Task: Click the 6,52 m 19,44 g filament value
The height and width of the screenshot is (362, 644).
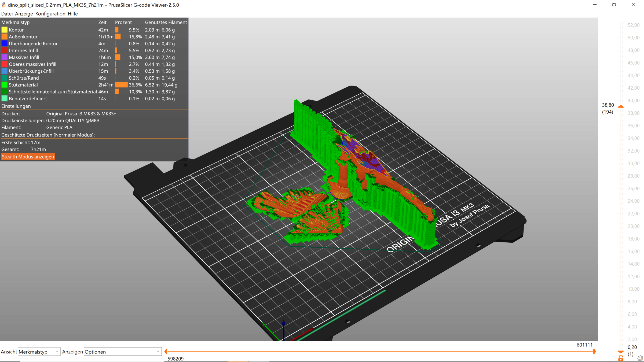Action: pyautogui.click(x=161, y=85)
